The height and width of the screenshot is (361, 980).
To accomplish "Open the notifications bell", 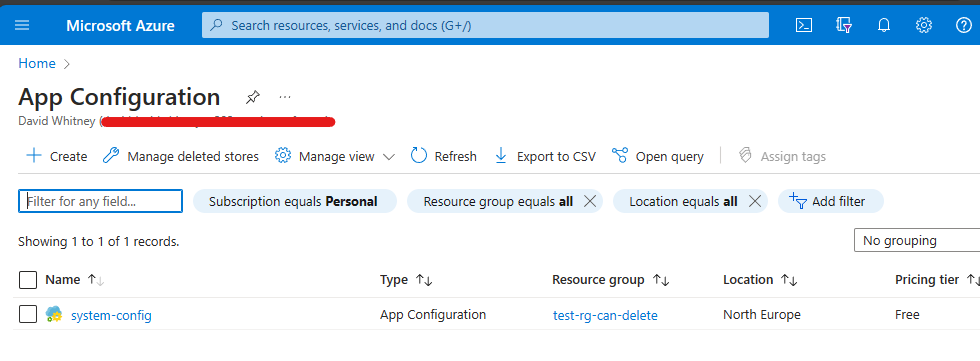I will point(884,25).
